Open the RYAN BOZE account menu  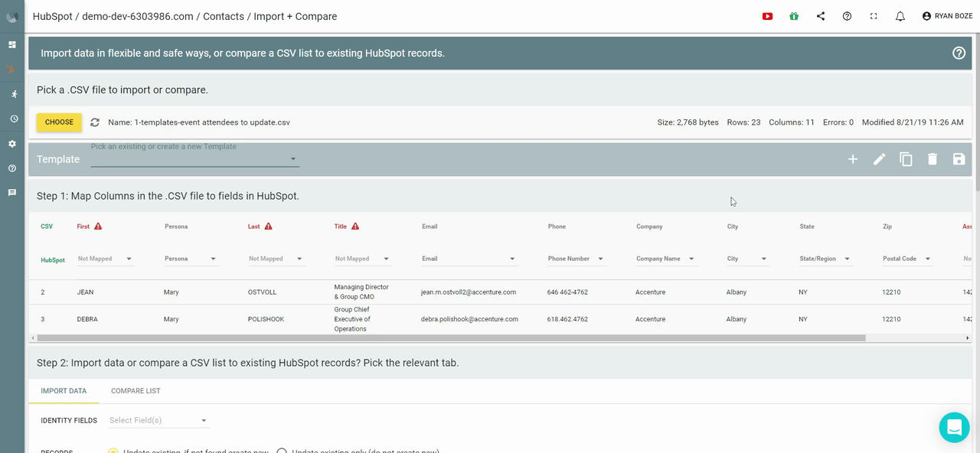point(948,16)
